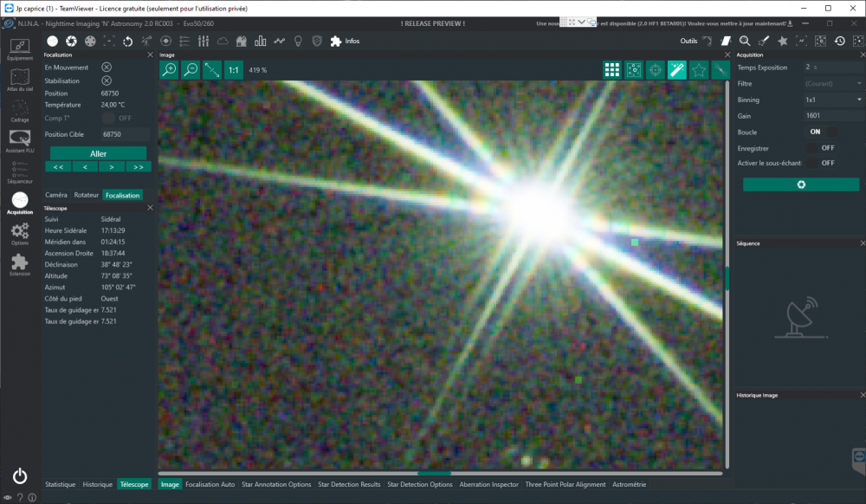Move focuser large step outward >>
This screenshot has width=866, height=504.
[x=138, y=167]
